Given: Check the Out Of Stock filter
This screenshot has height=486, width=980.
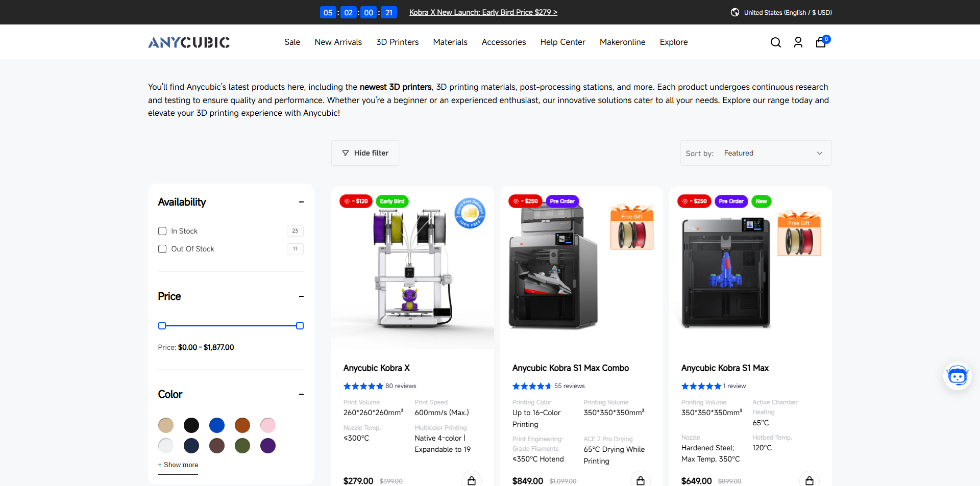Looking at the screenshot, I should click(x=162, y=249).
